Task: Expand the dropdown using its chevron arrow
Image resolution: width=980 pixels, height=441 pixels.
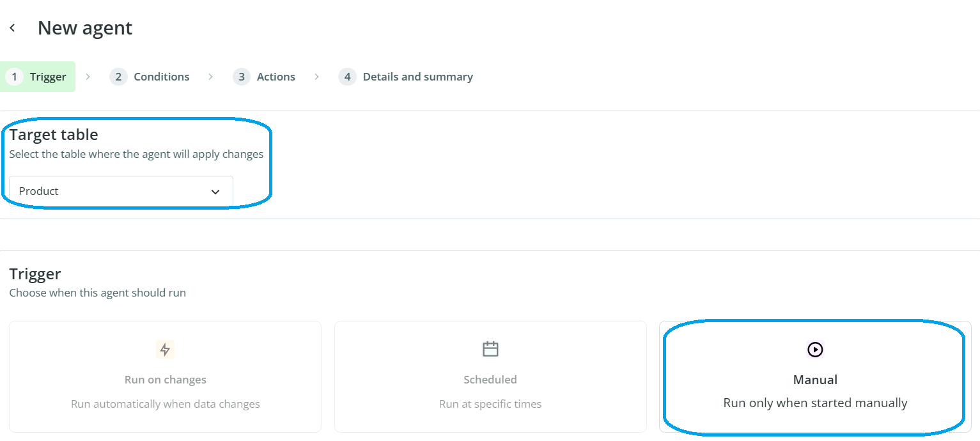Action: click(x=215, y=192)
